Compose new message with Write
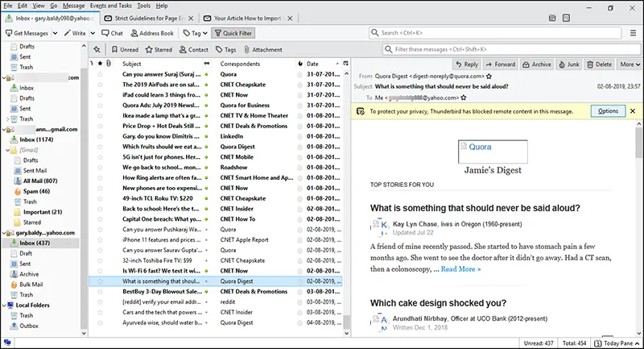The width and height of the screenshot is (644, 349). pyautogui.click(x=75, y=33)
